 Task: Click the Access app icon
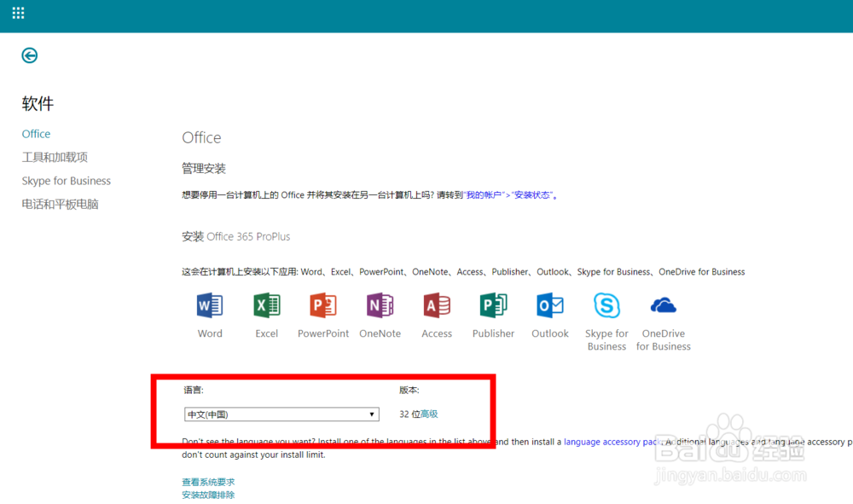[x=436, y=305]
